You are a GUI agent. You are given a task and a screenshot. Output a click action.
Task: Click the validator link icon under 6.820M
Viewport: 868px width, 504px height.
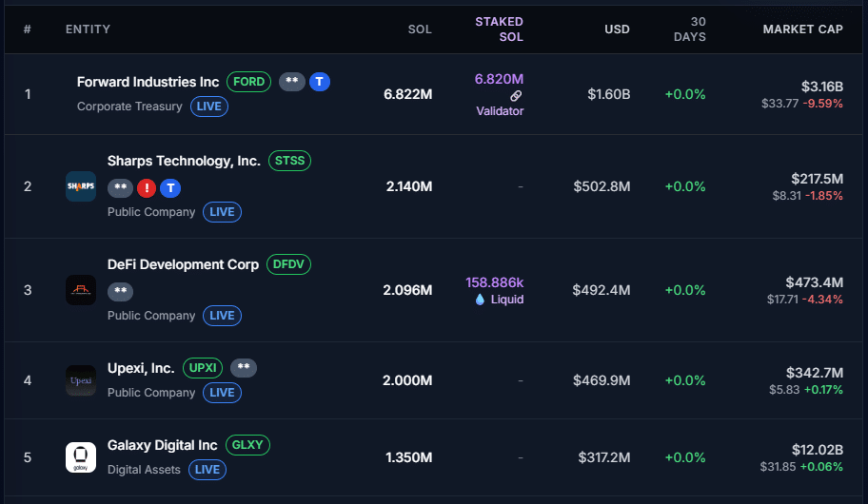click(x=516, y=95)
